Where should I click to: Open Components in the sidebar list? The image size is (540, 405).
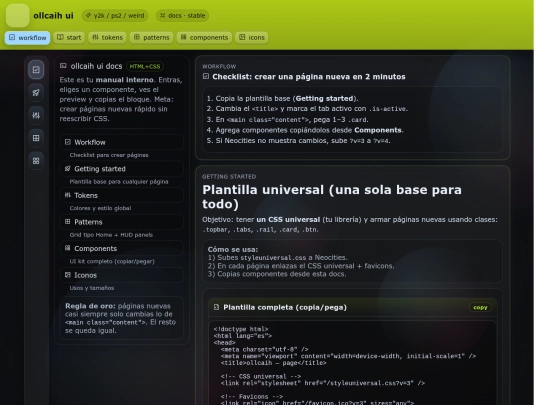pyautogui.click(x=122, y=248)
